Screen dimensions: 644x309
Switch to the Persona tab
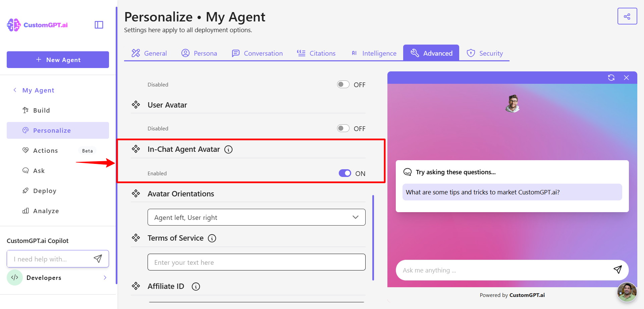[199, 53]
